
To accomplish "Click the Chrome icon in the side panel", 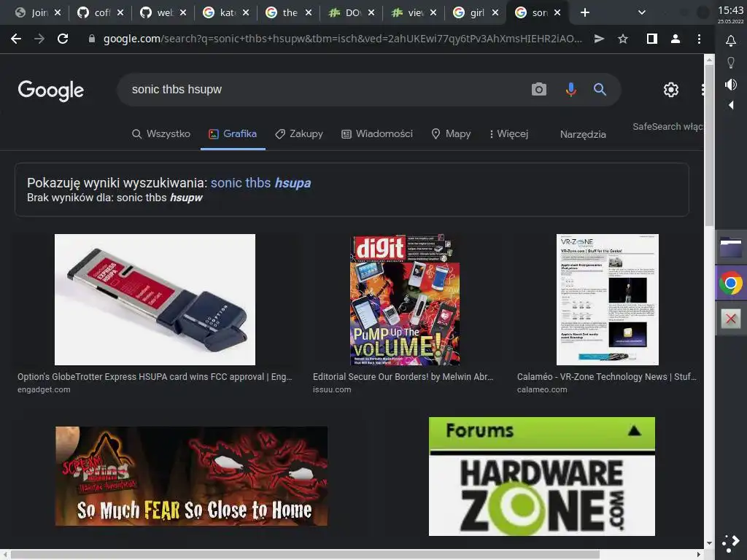I will coord(731,284).
